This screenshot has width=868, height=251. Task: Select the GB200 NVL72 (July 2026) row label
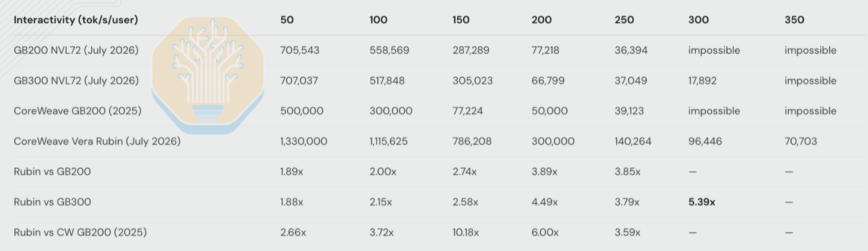[76, 50]
